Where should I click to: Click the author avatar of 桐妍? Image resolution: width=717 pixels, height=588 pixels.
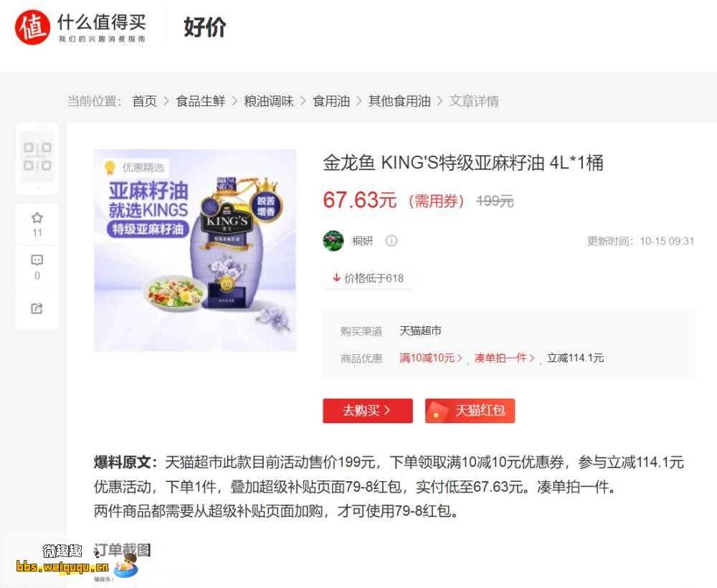[x=333, y=240]
